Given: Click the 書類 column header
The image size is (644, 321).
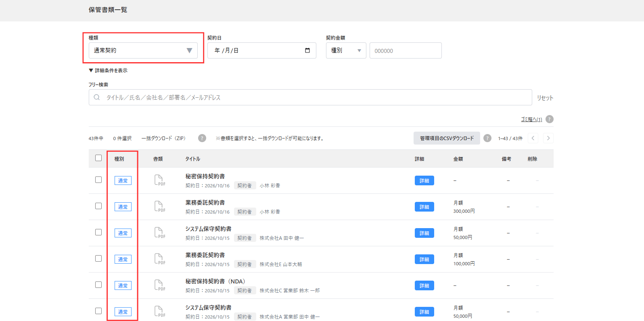Looking at the screenshot, I should [158, 159].
